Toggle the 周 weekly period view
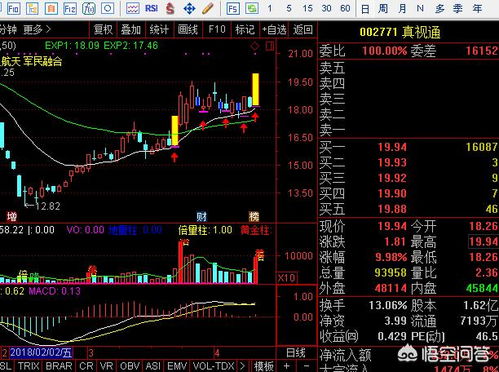The image size is (499, 372). 383,8
